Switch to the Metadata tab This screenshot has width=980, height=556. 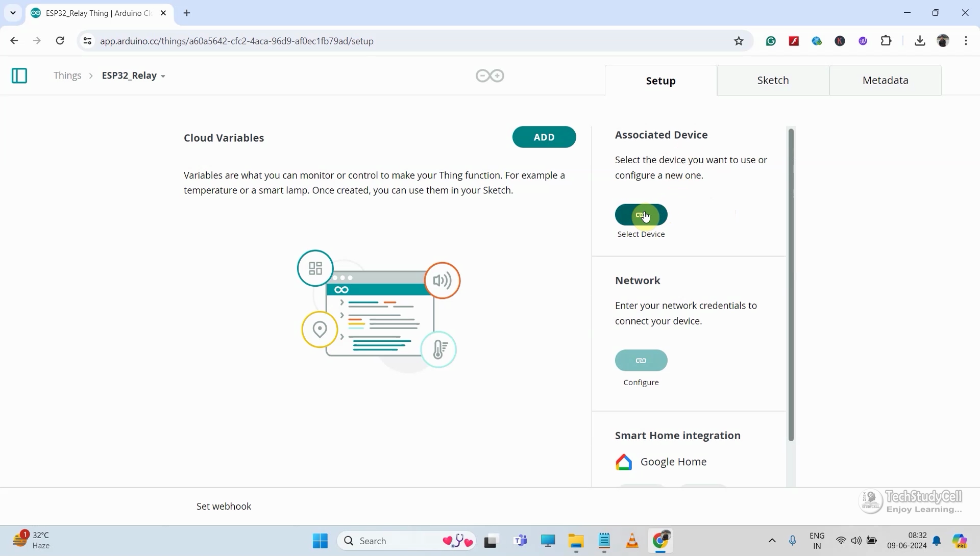(886, 80)
